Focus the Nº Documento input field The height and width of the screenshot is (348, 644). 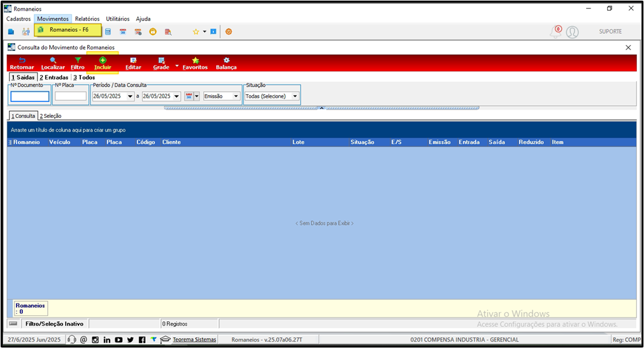(x=30, y=96)
